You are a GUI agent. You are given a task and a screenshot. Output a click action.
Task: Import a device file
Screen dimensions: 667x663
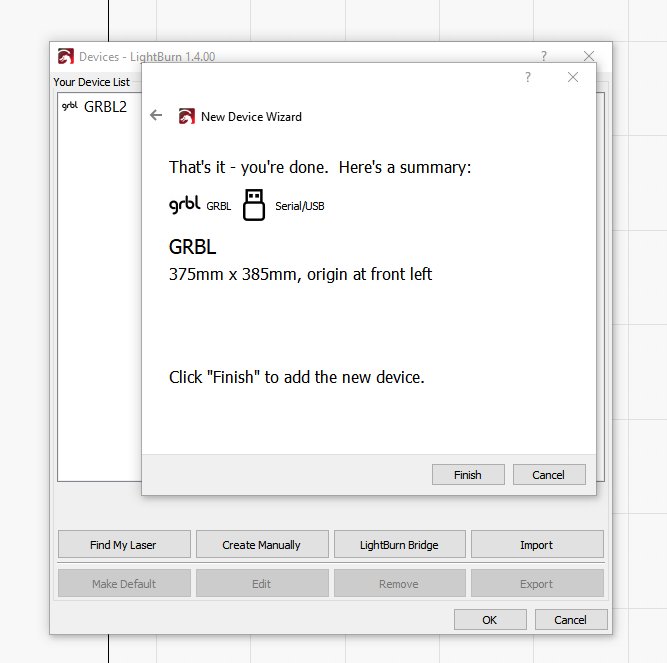tap(537, 544)
